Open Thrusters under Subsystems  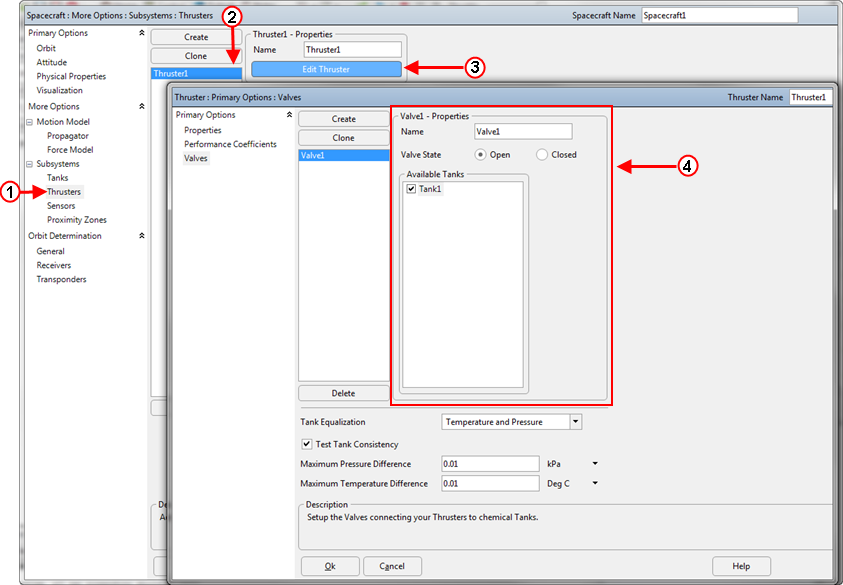point(64,192)
